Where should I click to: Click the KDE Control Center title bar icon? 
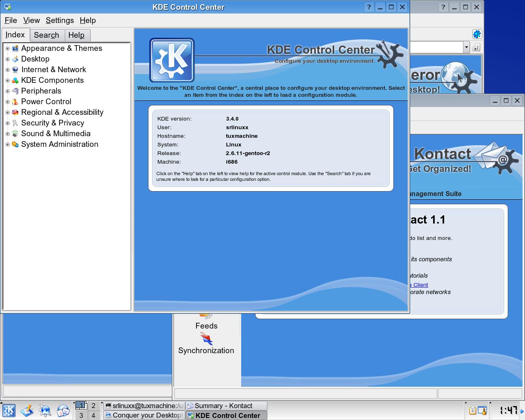[7, 7]
